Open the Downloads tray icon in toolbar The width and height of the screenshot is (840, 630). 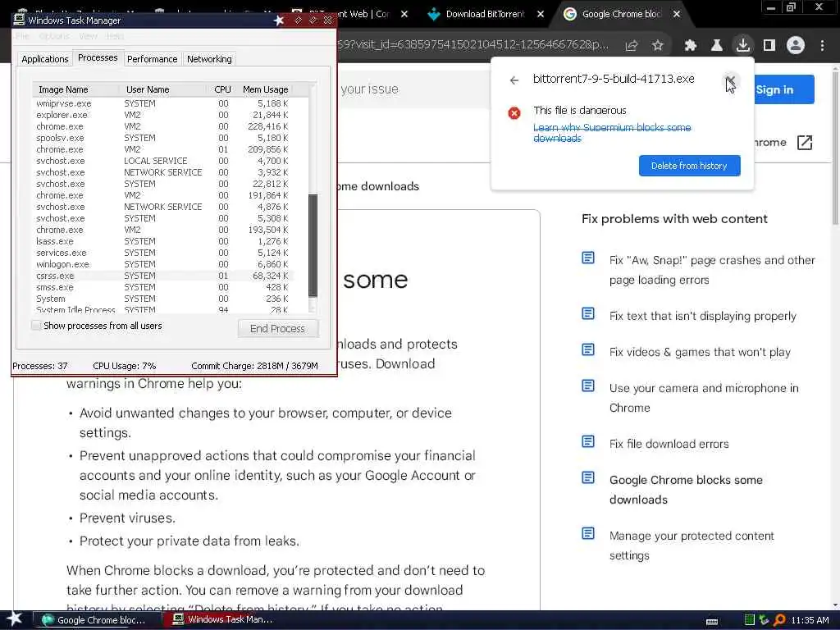click(x=743, y=45)
